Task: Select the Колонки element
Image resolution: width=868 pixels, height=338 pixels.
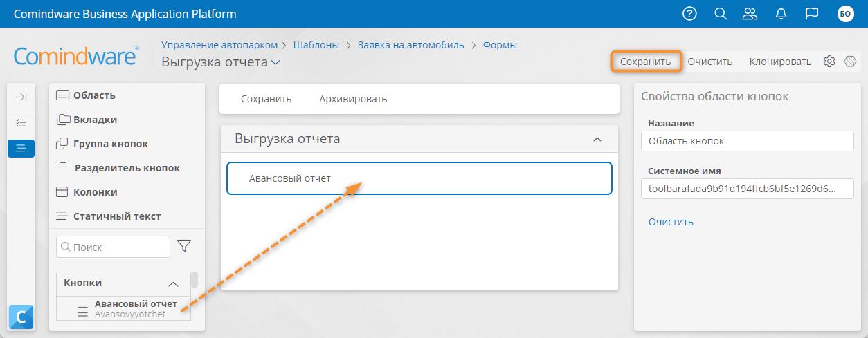Action: [x=87, y=192]
